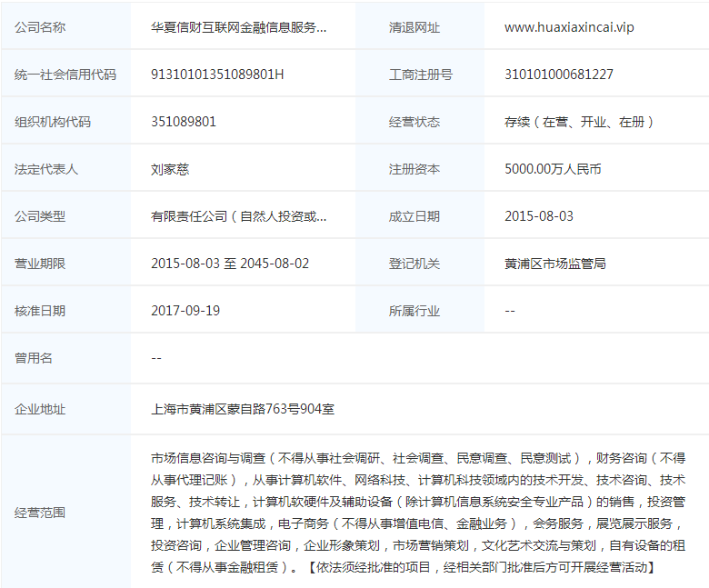Image resolution: width=709 pixels, height=588 pixels.
Task: Click legal representative name 刘家慈
Action: (170, 169)
